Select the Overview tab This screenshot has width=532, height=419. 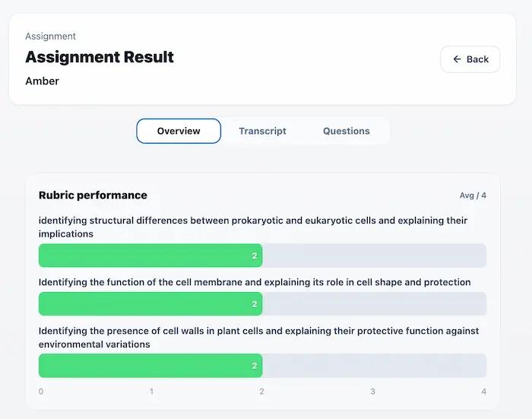[x=179, y=131]
